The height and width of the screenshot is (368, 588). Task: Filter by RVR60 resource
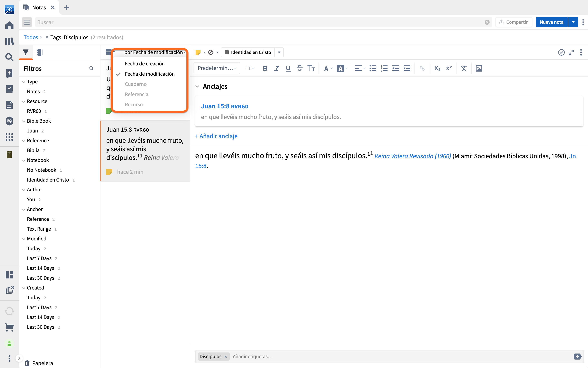(x=34, y=111)
